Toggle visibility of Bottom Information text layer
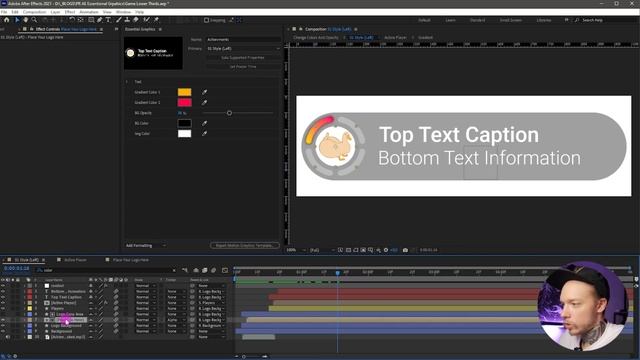The width and height of the screenshot is (640, 360). coord(3,291)
